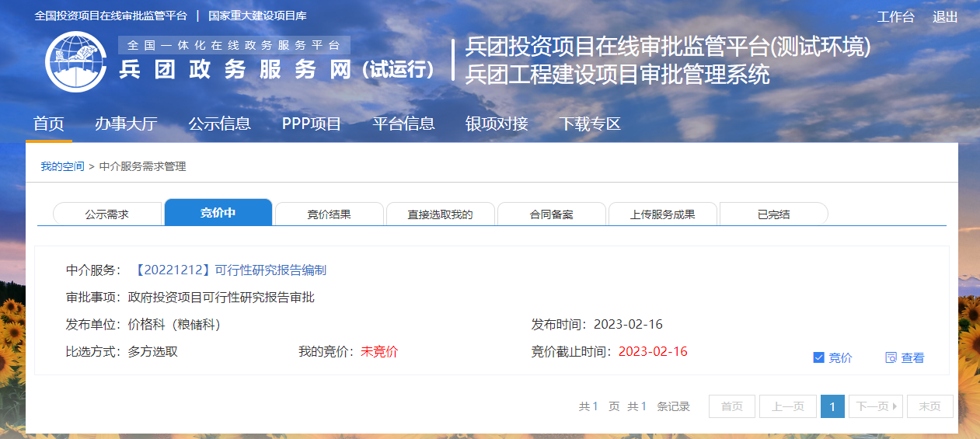Open the 直接选取我的 tab
The image size is (980, 439).
440,214
